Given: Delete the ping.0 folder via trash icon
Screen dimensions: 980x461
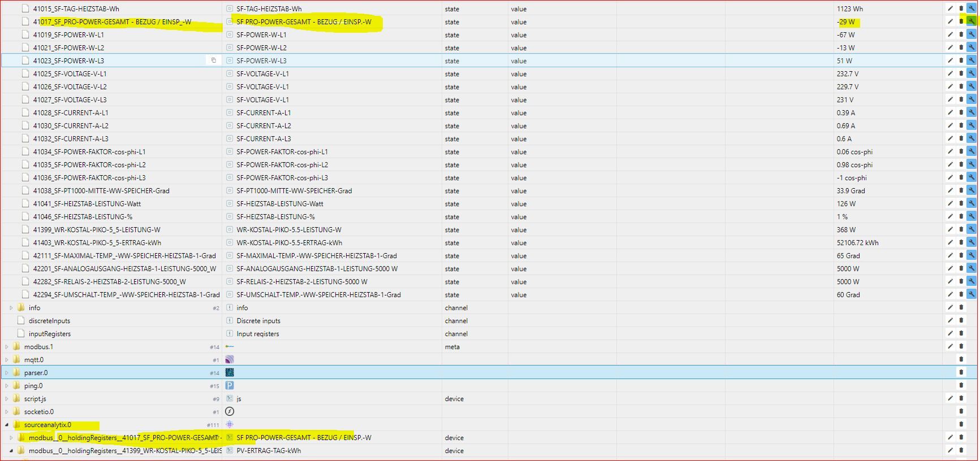Looking at the screenshot, I should click(x=961, y=385).
